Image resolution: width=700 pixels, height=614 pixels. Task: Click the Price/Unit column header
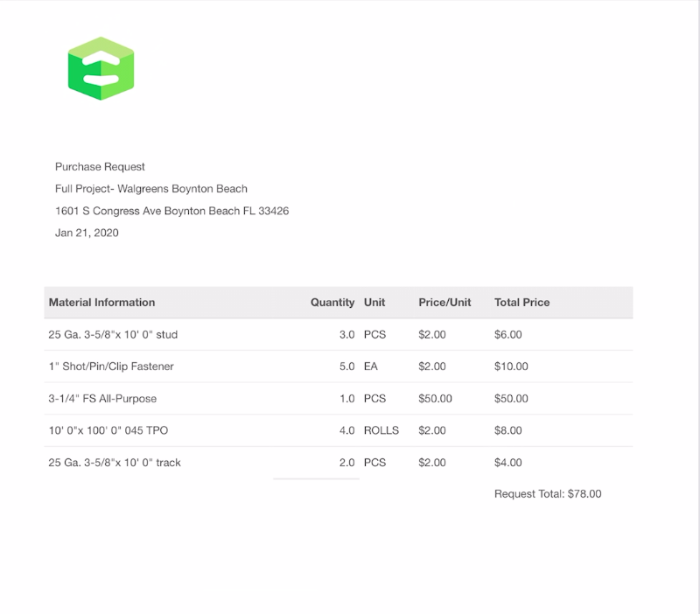coord(444,303)
